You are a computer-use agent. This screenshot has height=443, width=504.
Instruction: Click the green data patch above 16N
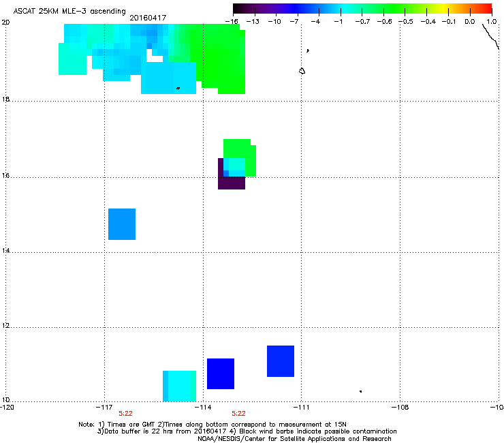coord(240,149)
